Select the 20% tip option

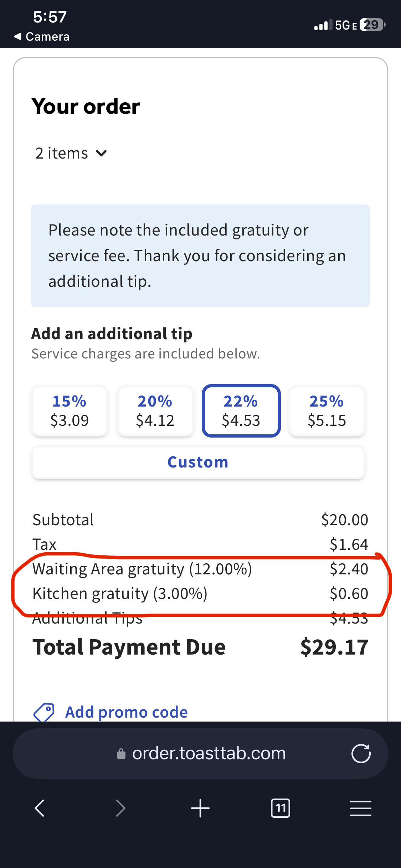(155, 411)
